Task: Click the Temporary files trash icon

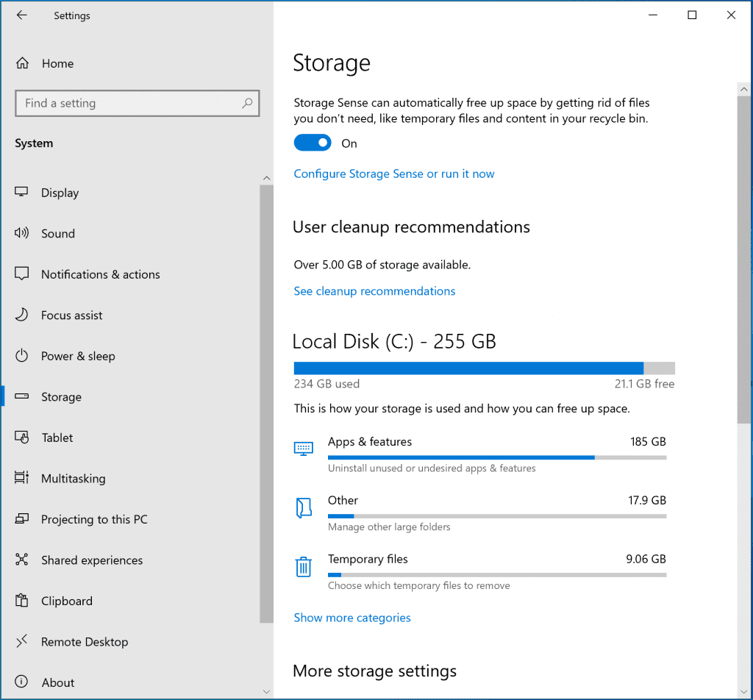Action: coord(303,567)
